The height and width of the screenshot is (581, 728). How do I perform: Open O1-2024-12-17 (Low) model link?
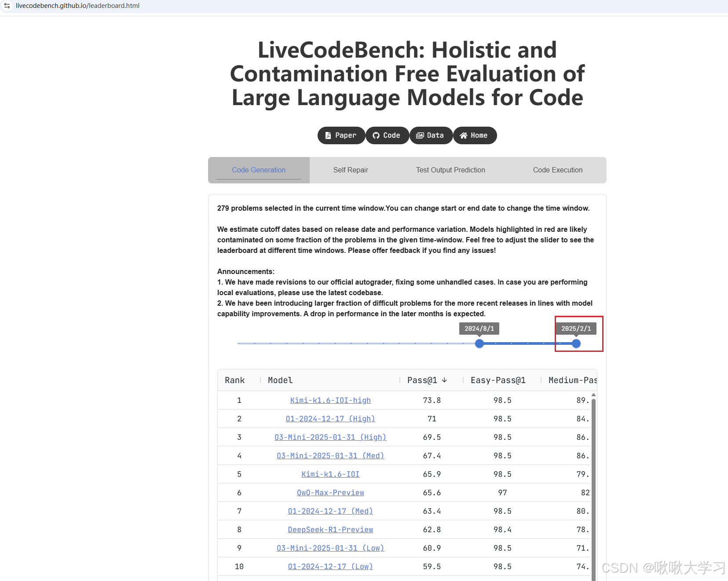point(330,566)
